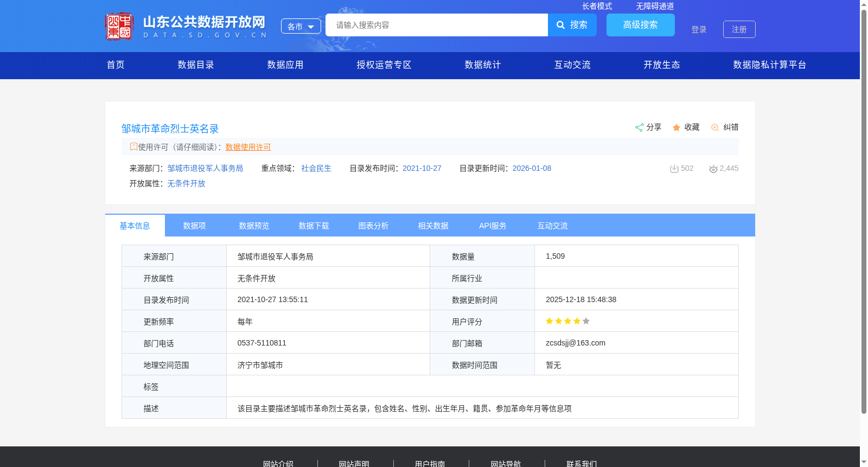This screenshot has width=868, height=467.
Task: Open 联系我们 footer link
Action: [x=582, y=464]
